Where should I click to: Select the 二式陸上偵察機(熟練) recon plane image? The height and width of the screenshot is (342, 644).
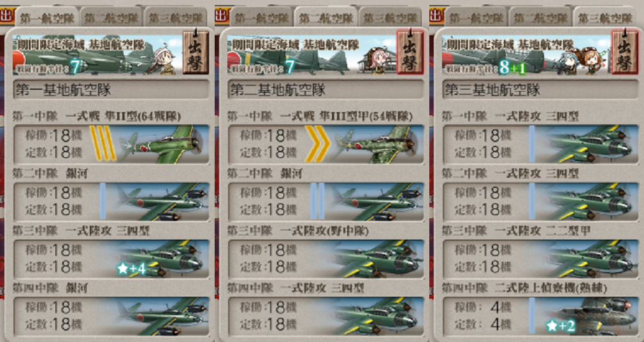click(591, 316)
